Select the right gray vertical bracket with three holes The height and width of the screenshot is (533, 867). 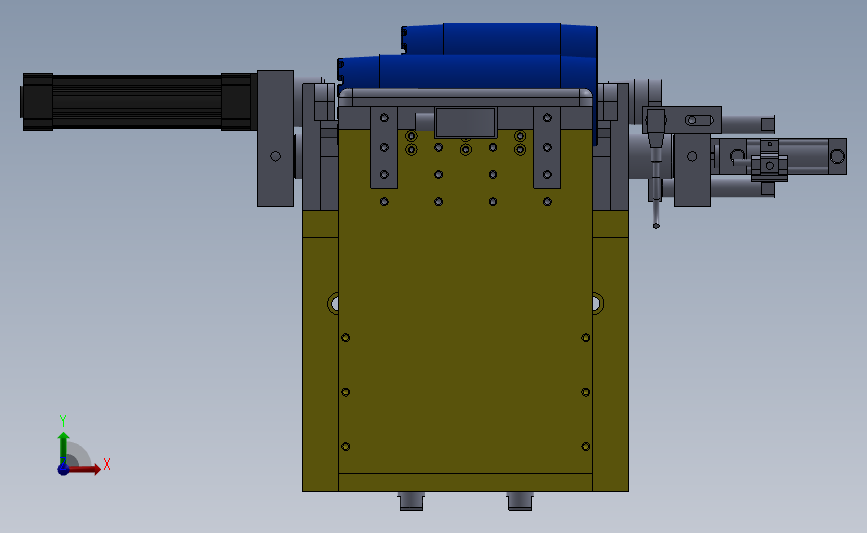[x=547, y=147]
